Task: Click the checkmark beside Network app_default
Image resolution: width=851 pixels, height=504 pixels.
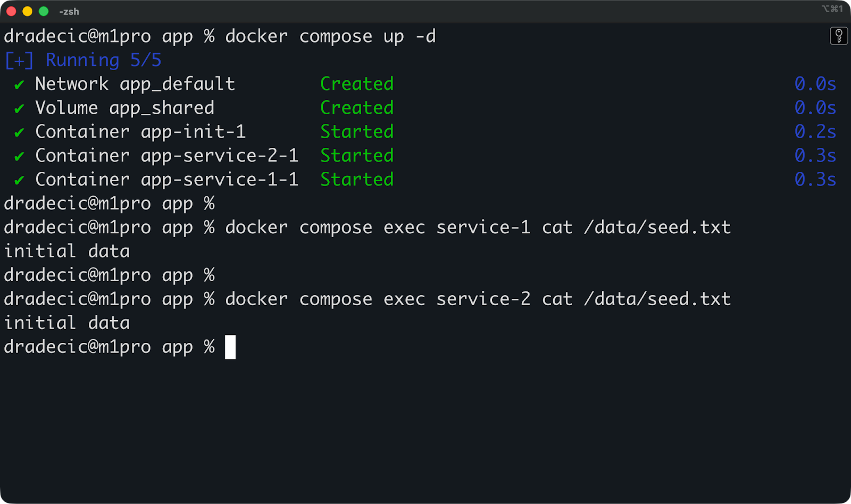Action: [19, 85]
